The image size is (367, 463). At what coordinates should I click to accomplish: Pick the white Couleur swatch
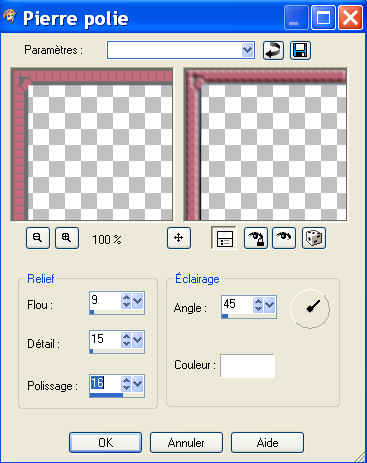[248, 366]
